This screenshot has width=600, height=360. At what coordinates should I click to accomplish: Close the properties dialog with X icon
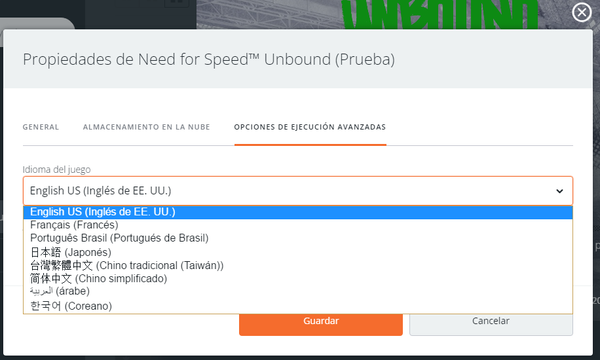[x=582, y=13]
